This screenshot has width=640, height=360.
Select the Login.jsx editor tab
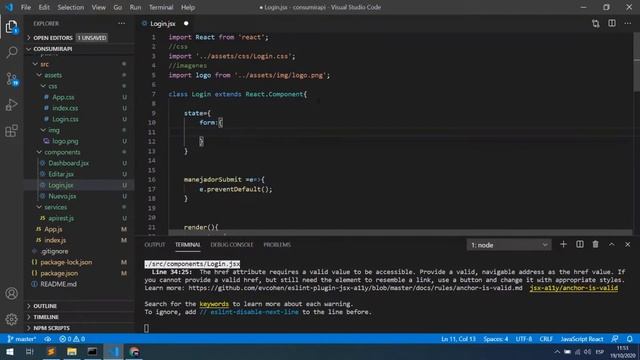[165, 24]
